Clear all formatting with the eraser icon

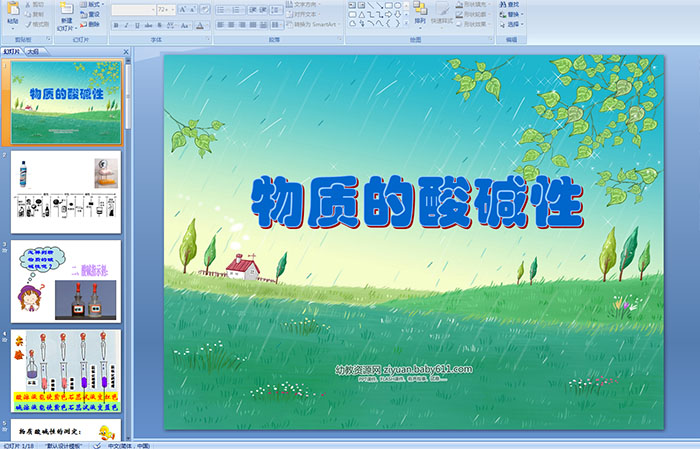pyautogui.click(x=204, y=9)
